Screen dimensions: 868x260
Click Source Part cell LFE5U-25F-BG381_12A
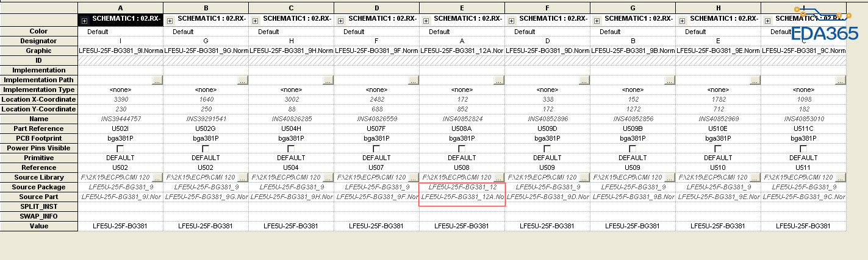click(462, 197)
